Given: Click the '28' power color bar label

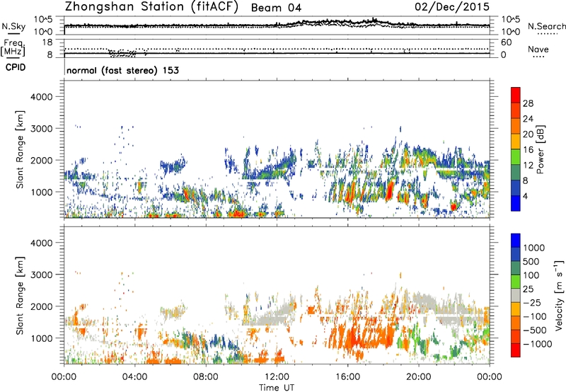Looking at the screenshot, I should click(528, 103).
